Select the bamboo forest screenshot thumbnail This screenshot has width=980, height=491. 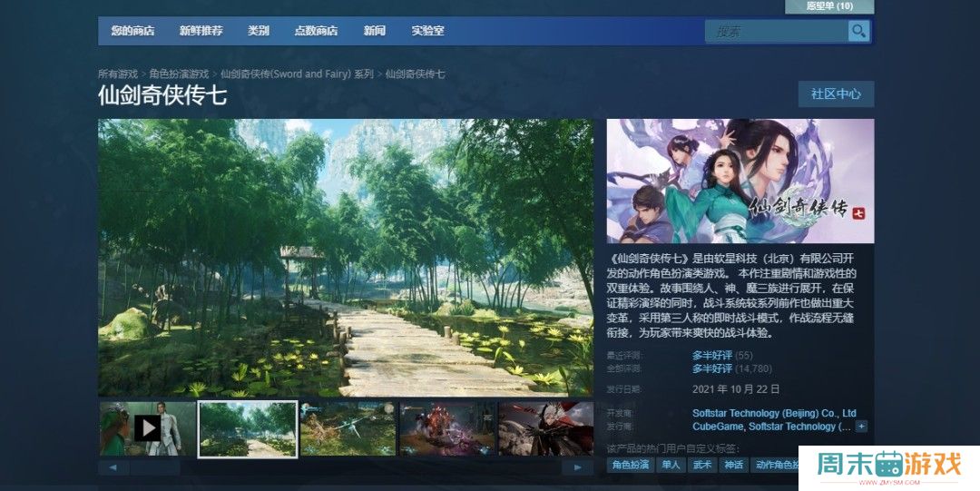pyautogui.click(x=248, y=428)
